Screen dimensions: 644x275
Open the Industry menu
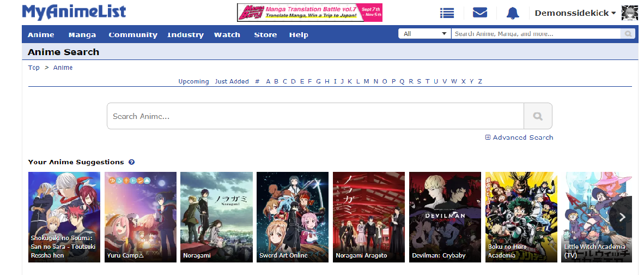[185, 34]
